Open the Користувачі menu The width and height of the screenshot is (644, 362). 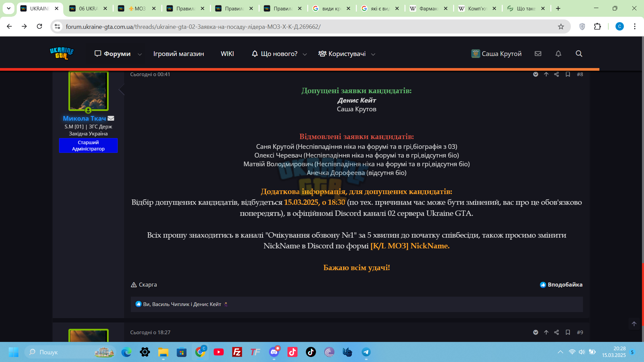342,54
